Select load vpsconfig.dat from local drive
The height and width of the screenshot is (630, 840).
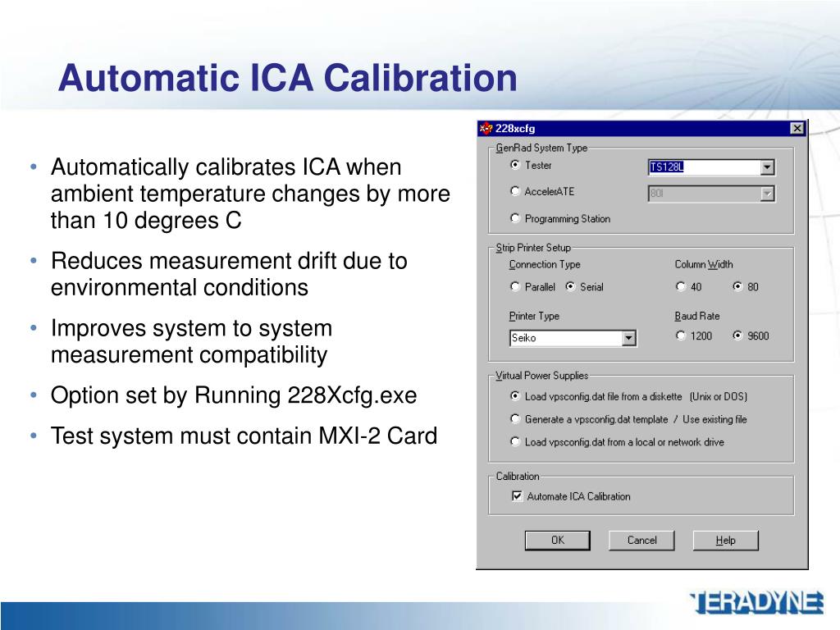[515, 441]
